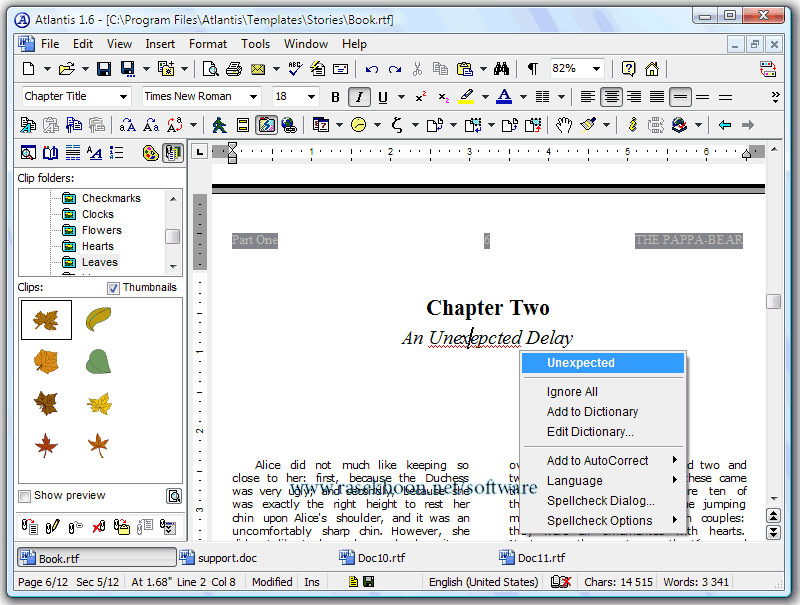Click the Open file folder icon
Viewport: 800px width, 605px height.
[66, 68]
